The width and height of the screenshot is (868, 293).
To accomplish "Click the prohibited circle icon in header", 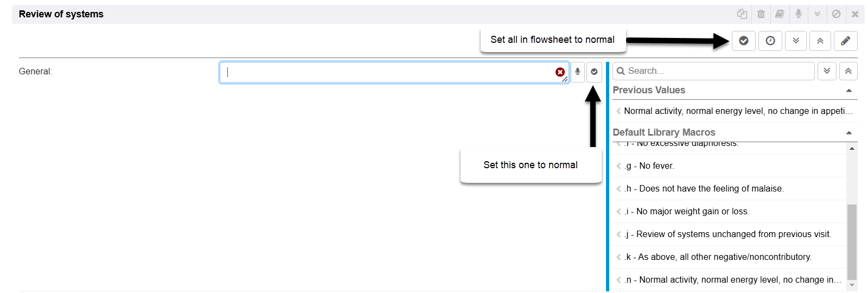I will (x=836, y=14).
